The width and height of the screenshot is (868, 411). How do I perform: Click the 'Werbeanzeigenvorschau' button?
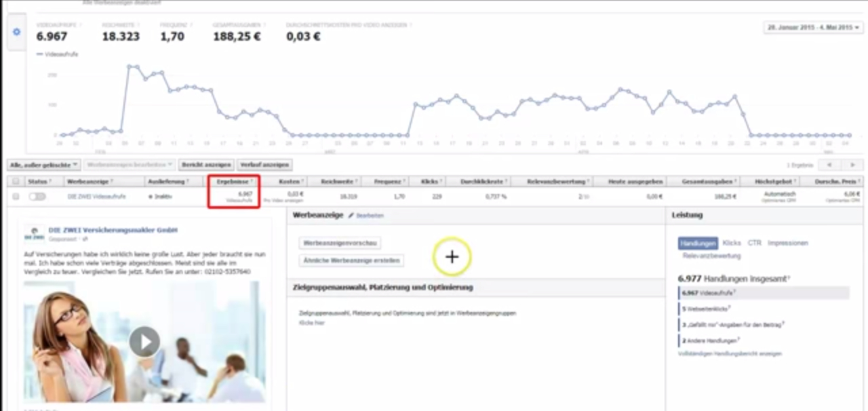340,243
